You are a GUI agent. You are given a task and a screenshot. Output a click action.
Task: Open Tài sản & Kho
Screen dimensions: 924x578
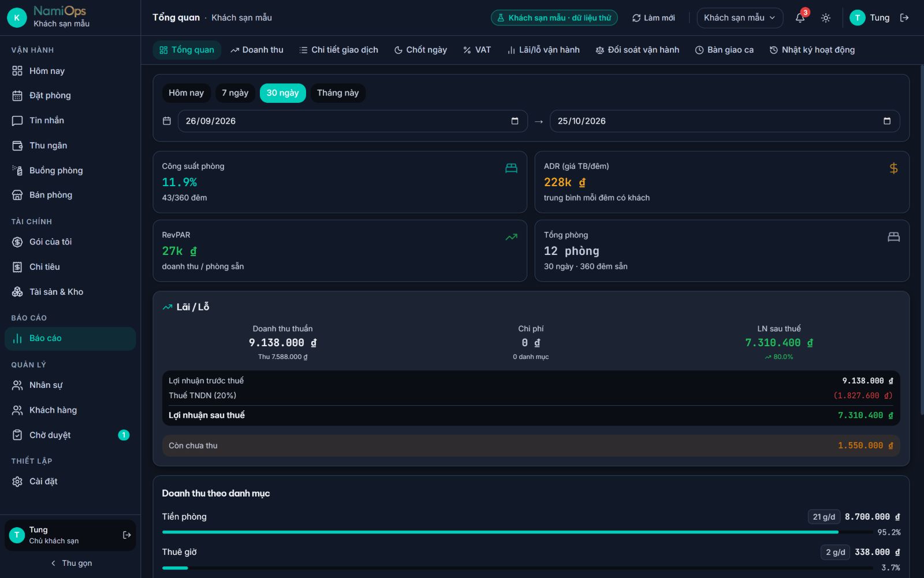click(x=70, y=292)
